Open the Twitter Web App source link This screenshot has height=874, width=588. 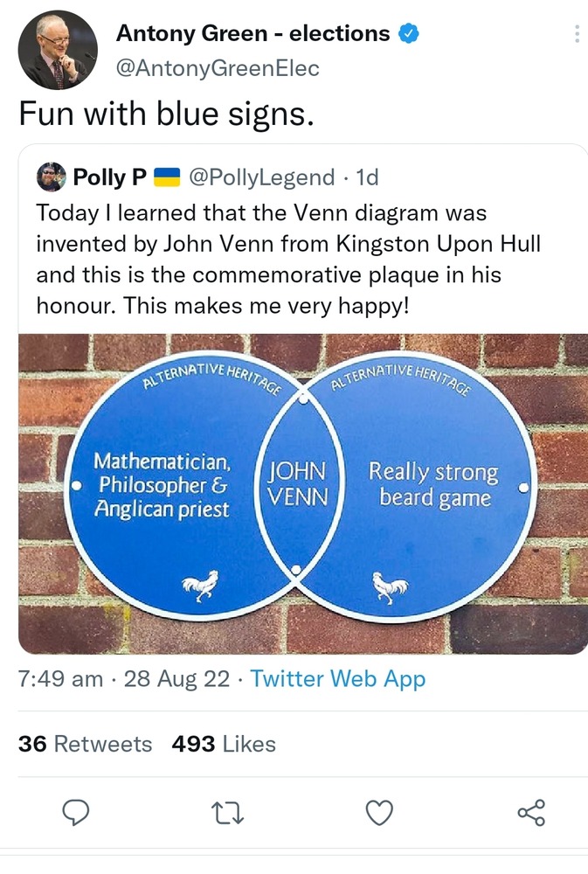338,679
